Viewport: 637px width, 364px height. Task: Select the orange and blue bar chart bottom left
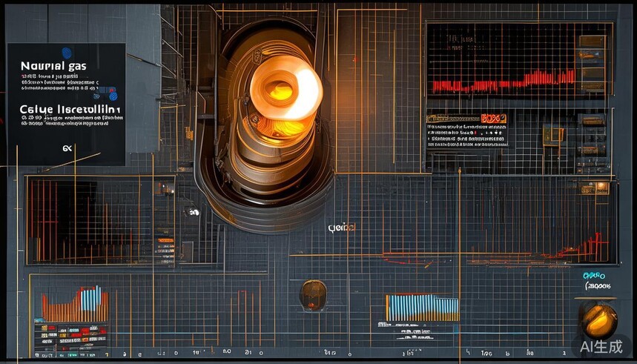pos(75,304)
